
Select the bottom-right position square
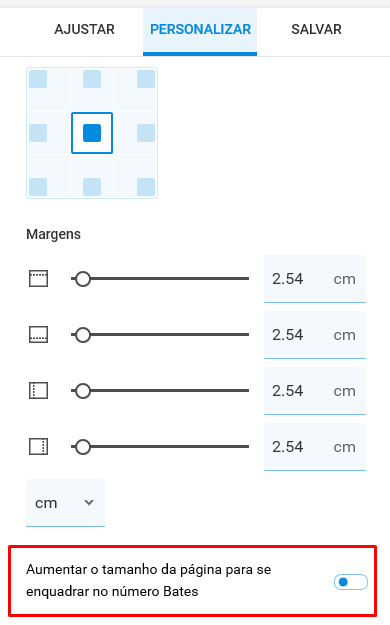[x=146, y=187]
